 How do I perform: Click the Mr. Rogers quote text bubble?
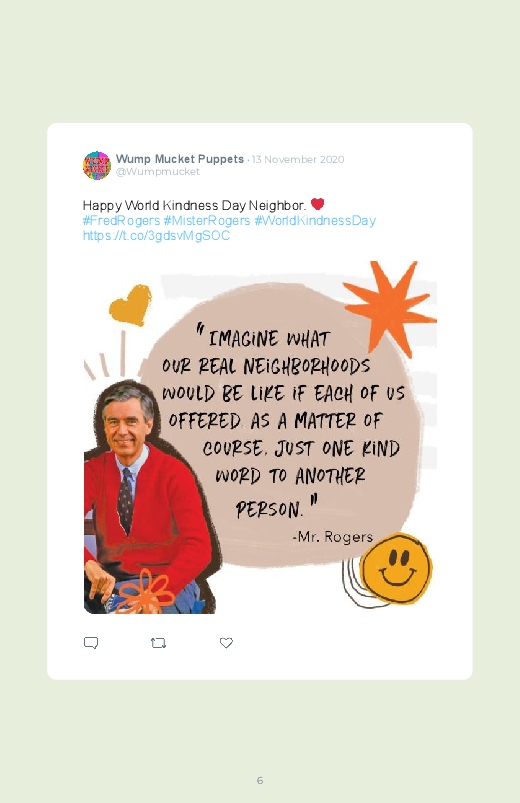click(x=282, y=425)
